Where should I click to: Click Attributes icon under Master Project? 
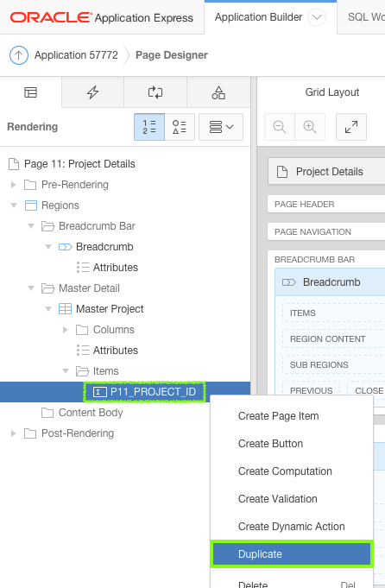point(83,351)
